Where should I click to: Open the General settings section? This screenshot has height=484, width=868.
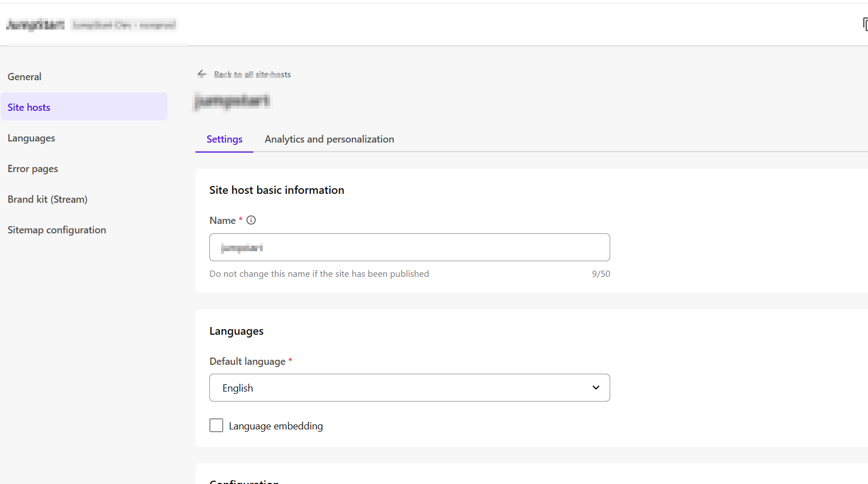[x=24, y=76]
